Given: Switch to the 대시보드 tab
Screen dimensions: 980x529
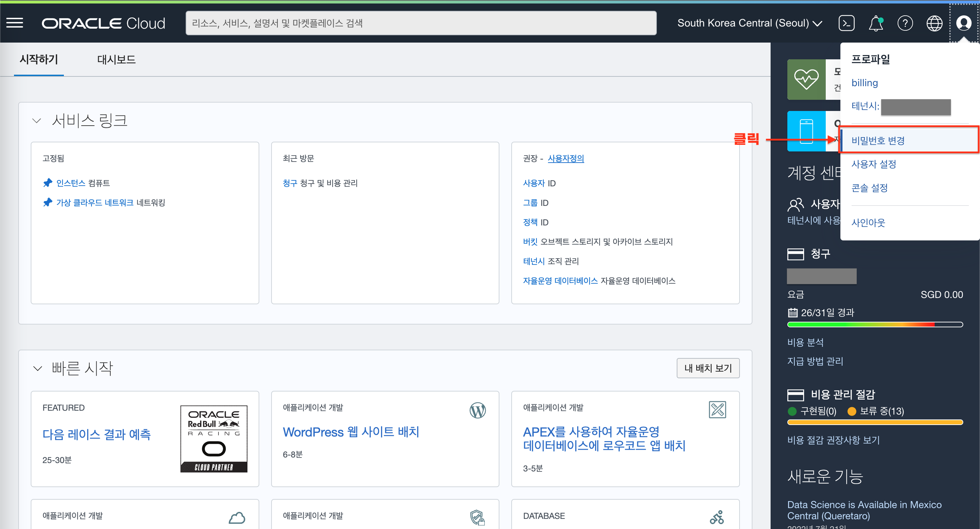Looking at the screenshot, I should [x=117, y=59].
